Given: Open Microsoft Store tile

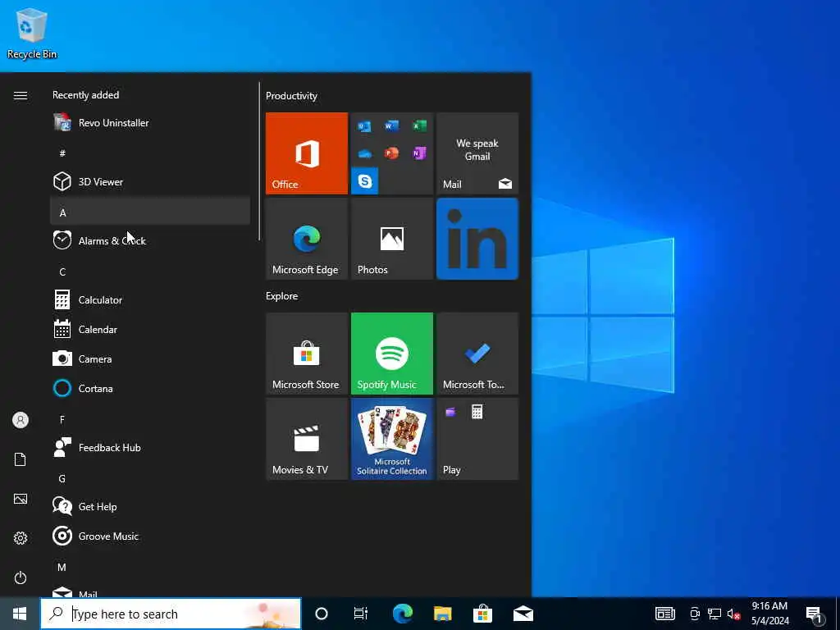Looking at the screenshot, I should coord(307,354).
